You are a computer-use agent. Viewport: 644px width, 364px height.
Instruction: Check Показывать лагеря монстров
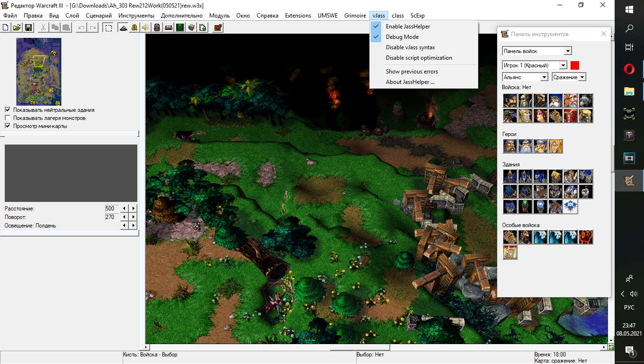[x=8, y=118]
